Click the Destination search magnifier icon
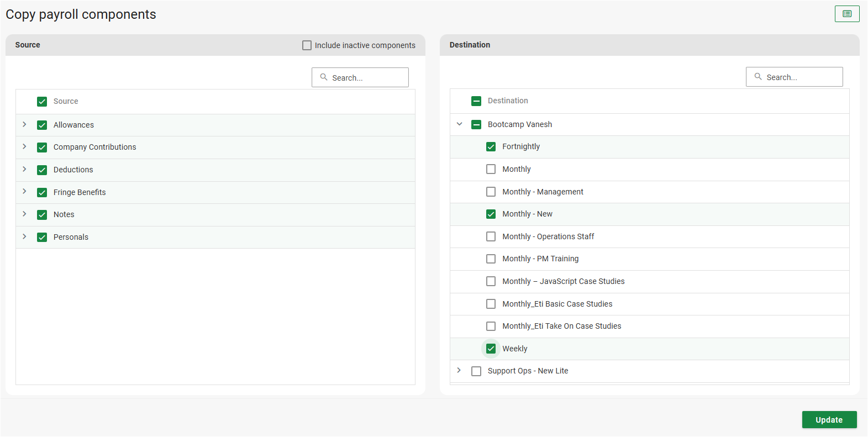The height and width of the screenshot is (437, 868). pos(758,77)
